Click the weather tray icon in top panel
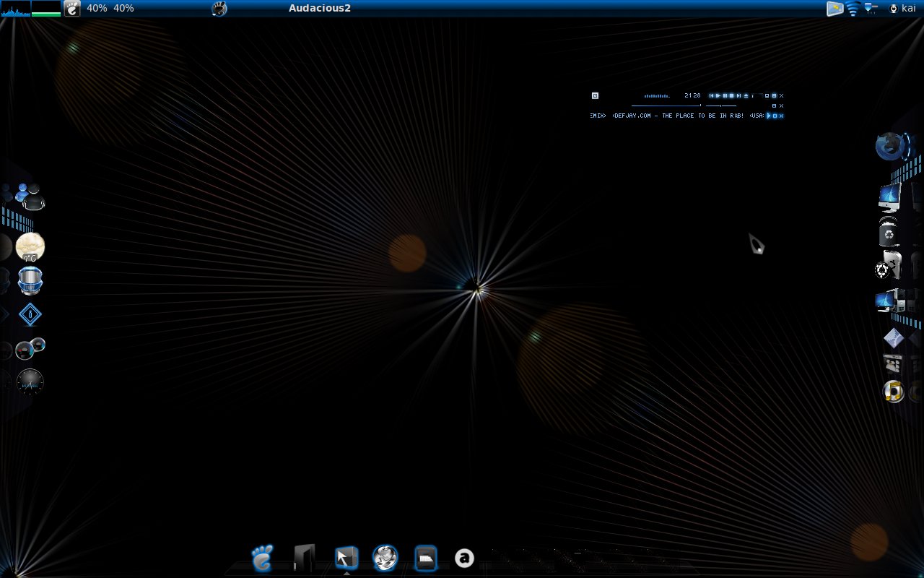924x578 pixels. coord(835,8)
